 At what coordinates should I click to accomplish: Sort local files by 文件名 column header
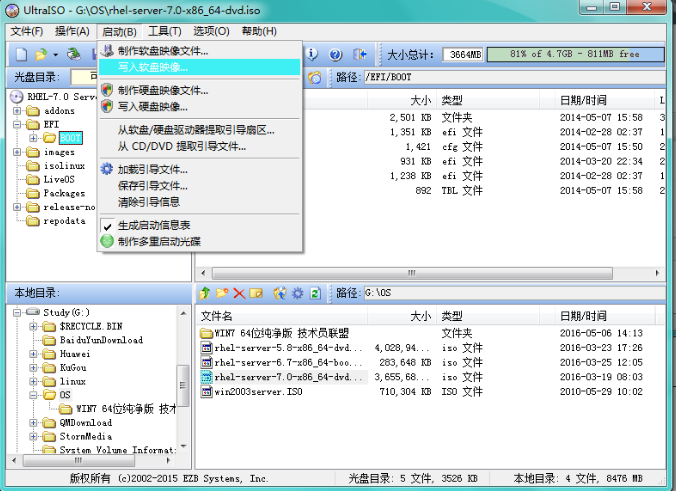[x=282, y=316]
